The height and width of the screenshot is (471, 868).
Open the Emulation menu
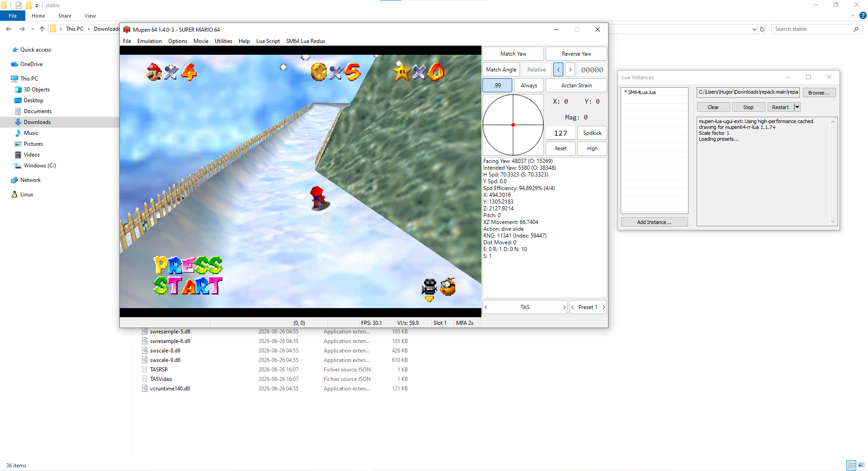coord(150,41)
